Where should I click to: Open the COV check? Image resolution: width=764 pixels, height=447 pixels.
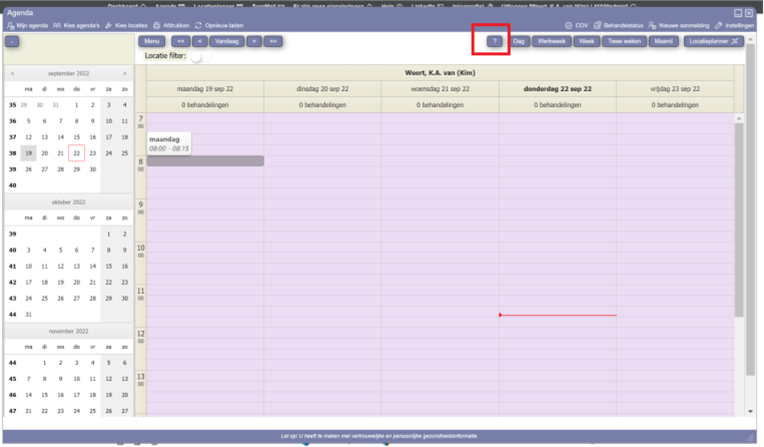pyautogui.click(x=576, y=25)
